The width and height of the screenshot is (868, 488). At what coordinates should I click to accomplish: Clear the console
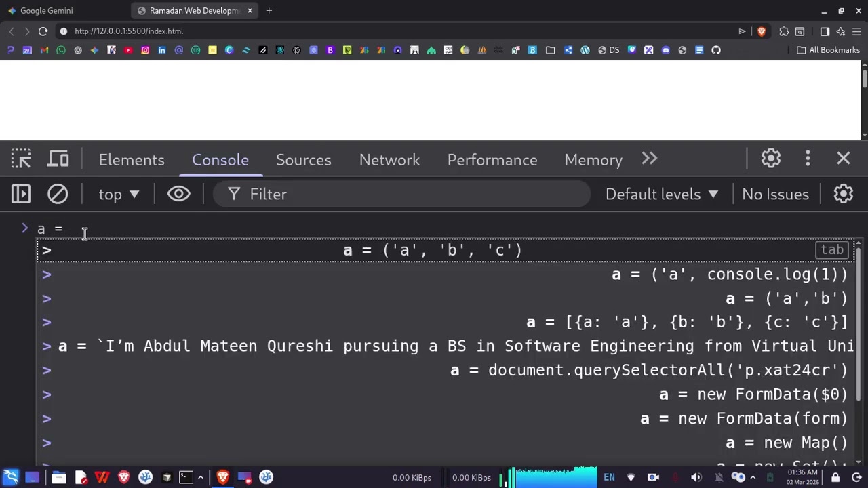[58, 195]
